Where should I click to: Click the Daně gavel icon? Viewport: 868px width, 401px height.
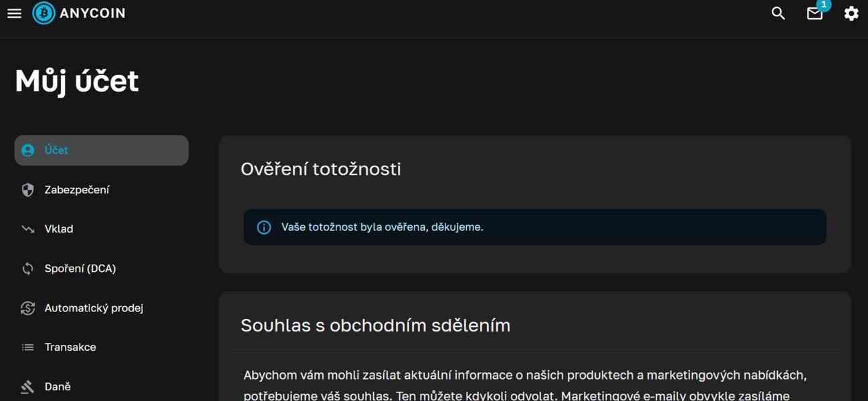[27, 387]
